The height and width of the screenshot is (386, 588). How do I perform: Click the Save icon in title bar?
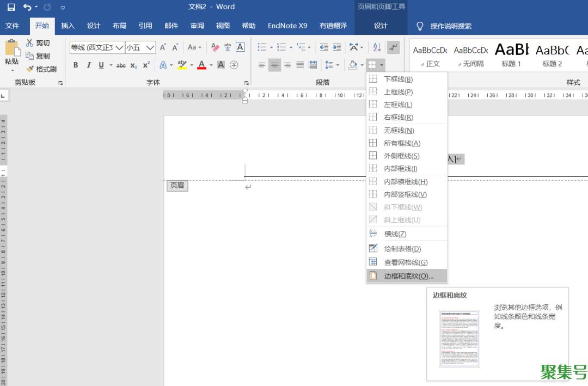pos(11,7)
